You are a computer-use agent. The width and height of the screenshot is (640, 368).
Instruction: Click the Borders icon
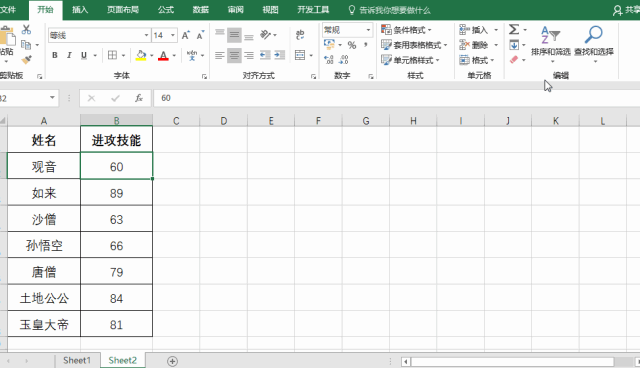tap(112, 55)
